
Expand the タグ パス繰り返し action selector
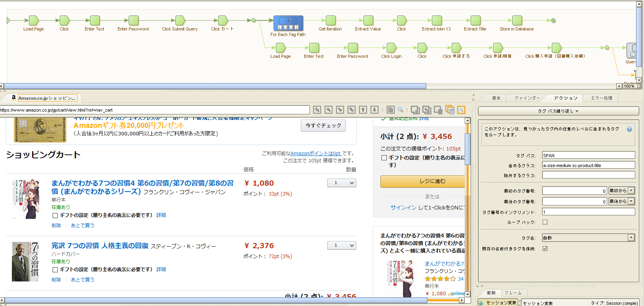tap(558, 111)
